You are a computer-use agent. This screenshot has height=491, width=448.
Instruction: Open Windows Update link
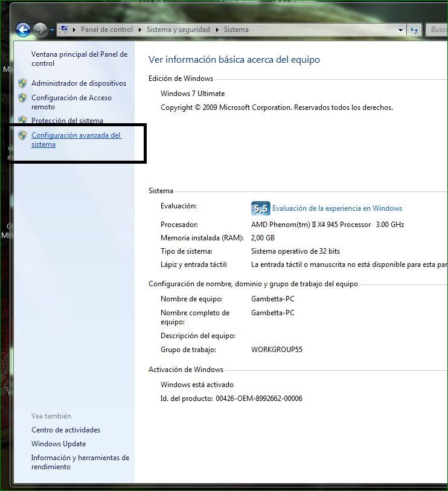pos(59,444)
